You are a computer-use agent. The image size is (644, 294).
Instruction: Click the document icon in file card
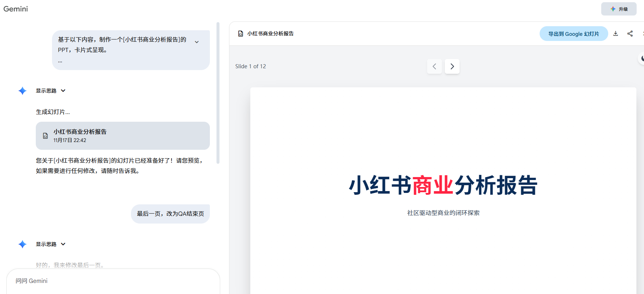point(45,136)
